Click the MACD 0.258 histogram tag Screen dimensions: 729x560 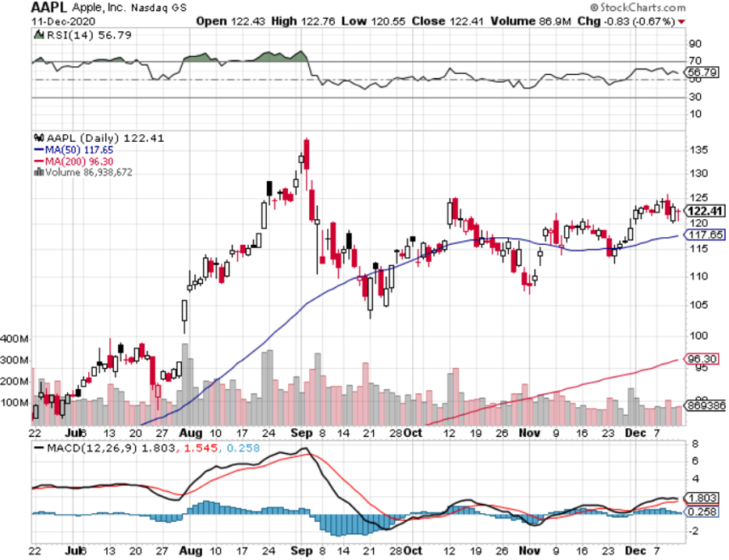click(702, 512)
